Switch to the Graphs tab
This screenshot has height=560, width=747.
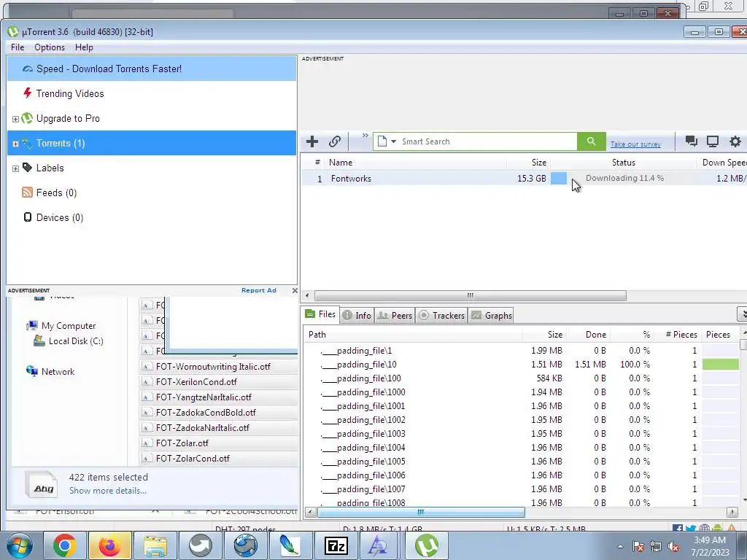click(491, 315)
